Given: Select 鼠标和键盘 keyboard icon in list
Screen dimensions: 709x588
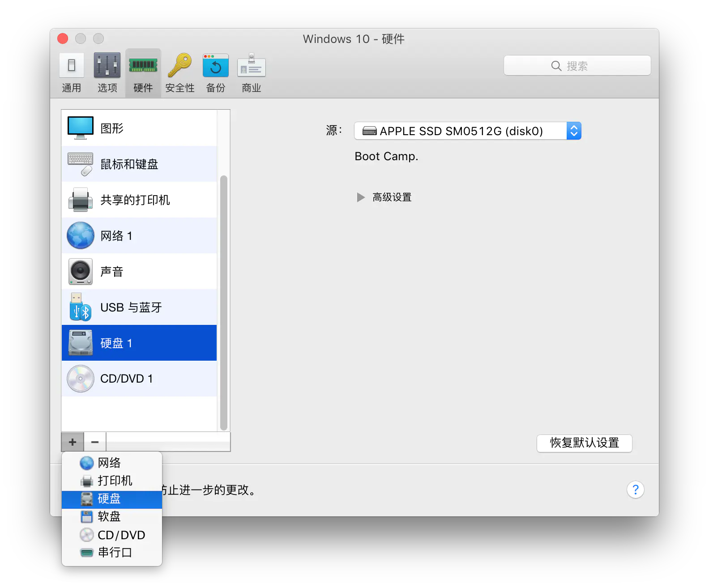Looking at the screenshot, I should (x=81, y=164).
